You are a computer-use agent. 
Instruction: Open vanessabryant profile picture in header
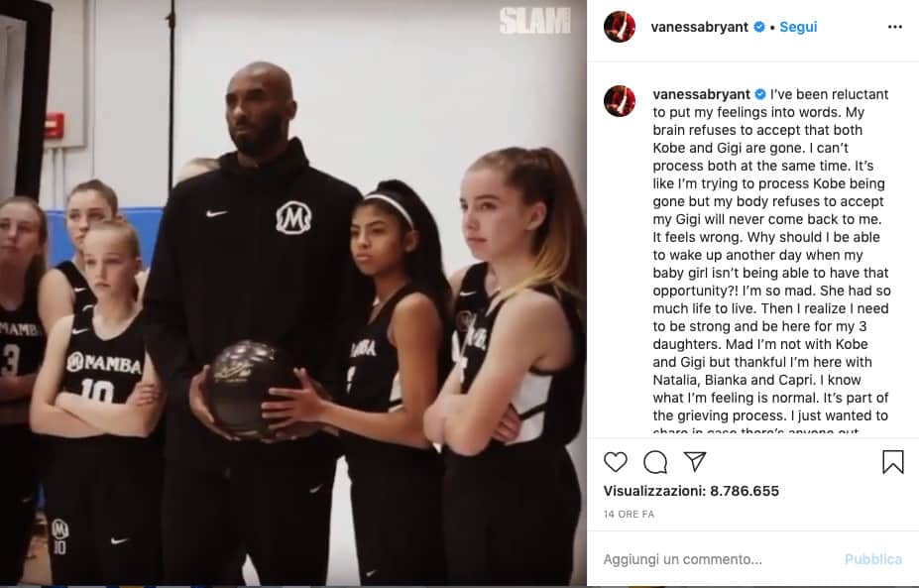(620, 27)
